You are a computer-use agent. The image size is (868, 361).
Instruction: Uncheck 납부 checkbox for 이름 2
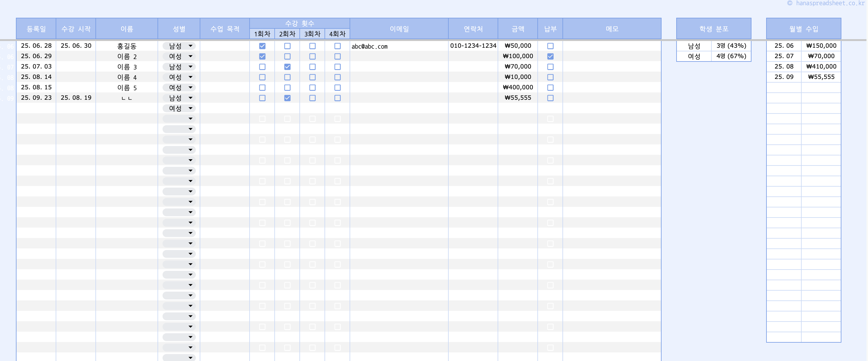click(x=550, y=56)
